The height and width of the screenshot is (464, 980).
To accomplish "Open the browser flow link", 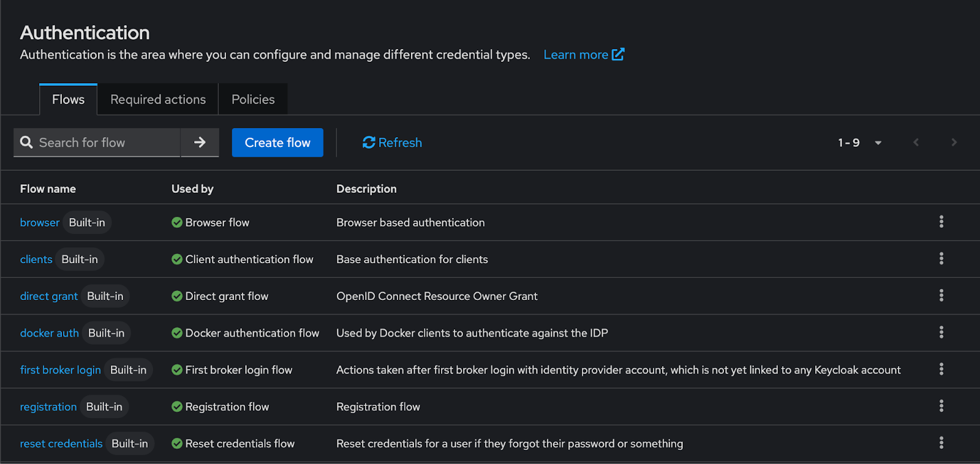I will coord(40,223).
